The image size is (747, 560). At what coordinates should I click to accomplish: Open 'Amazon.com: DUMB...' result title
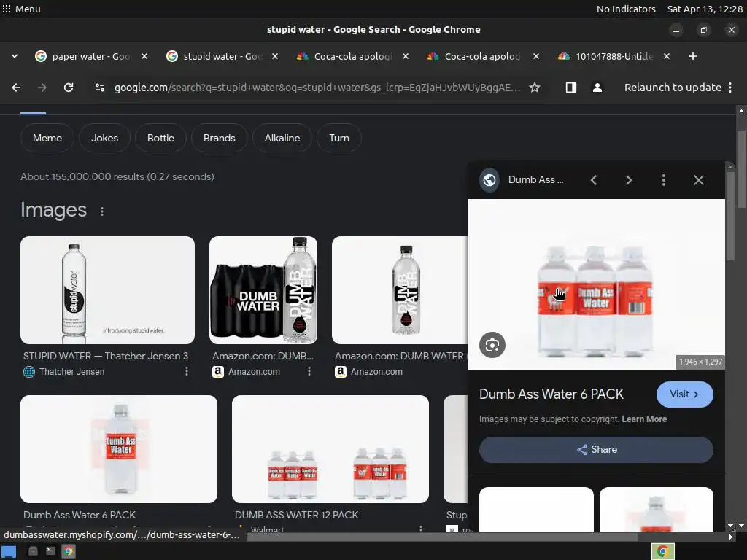[263, 356]
